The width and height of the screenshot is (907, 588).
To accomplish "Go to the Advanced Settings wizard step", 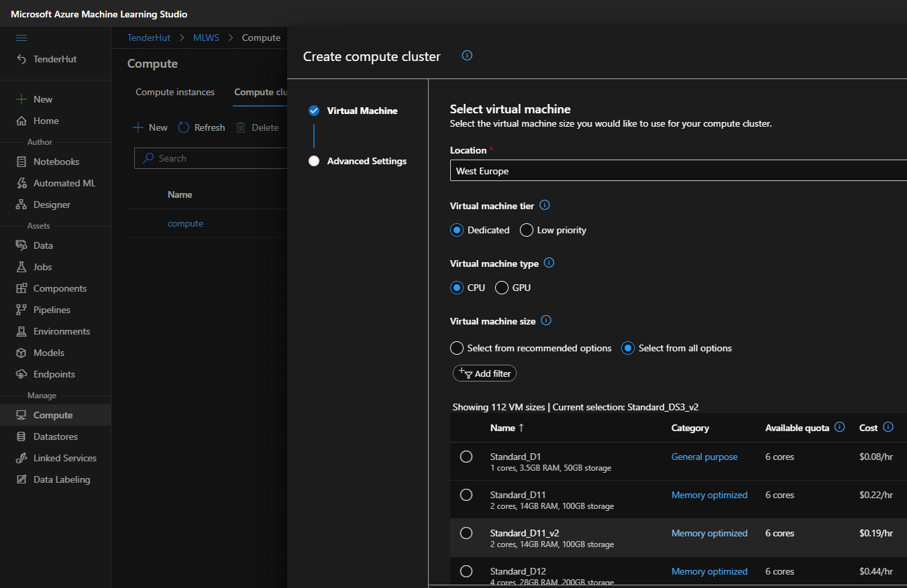I will (x=367, y=161).
